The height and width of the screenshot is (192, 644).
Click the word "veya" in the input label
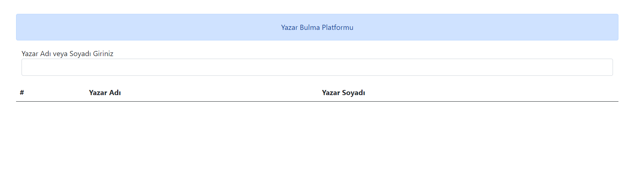pos(60,54)
